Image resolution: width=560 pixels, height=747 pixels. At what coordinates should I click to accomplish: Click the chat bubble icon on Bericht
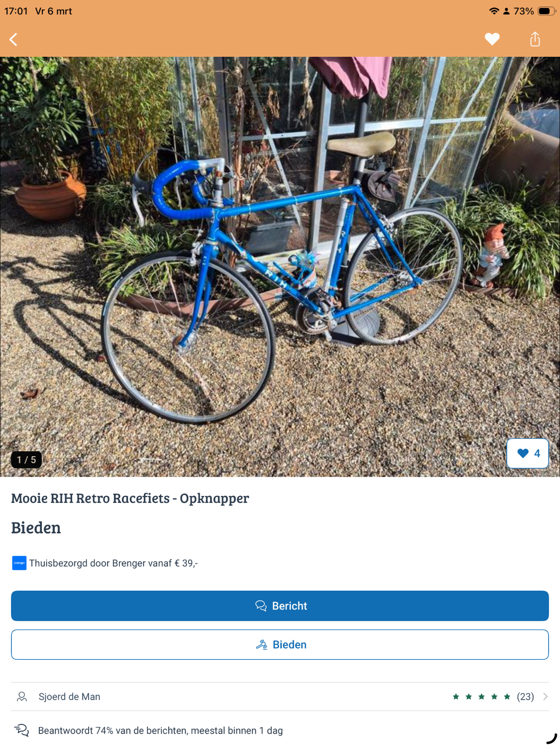point(261,606)
